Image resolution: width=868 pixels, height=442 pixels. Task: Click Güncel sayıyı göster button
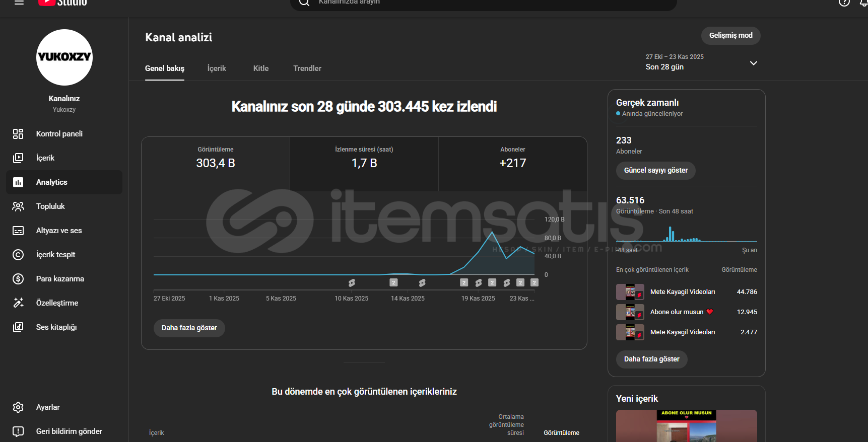pos(656,171)
